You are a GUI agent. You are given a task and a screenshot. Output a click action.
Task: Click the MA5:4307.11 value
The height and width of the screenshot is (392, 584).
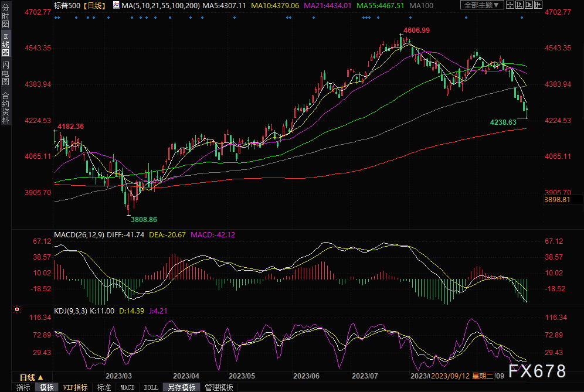point(224,6)
